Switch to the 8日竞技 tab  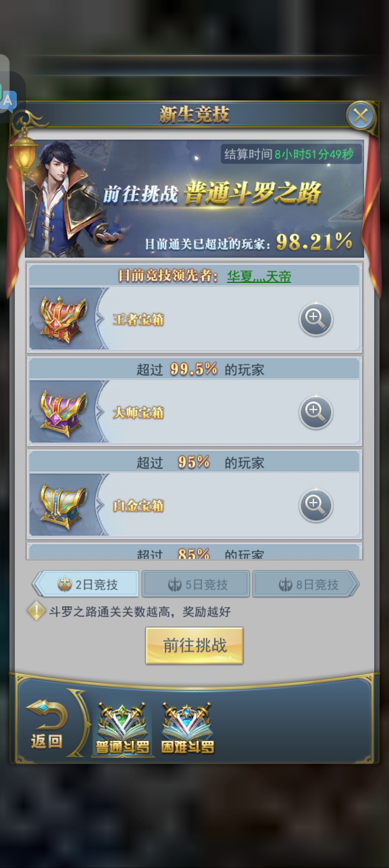306,584
